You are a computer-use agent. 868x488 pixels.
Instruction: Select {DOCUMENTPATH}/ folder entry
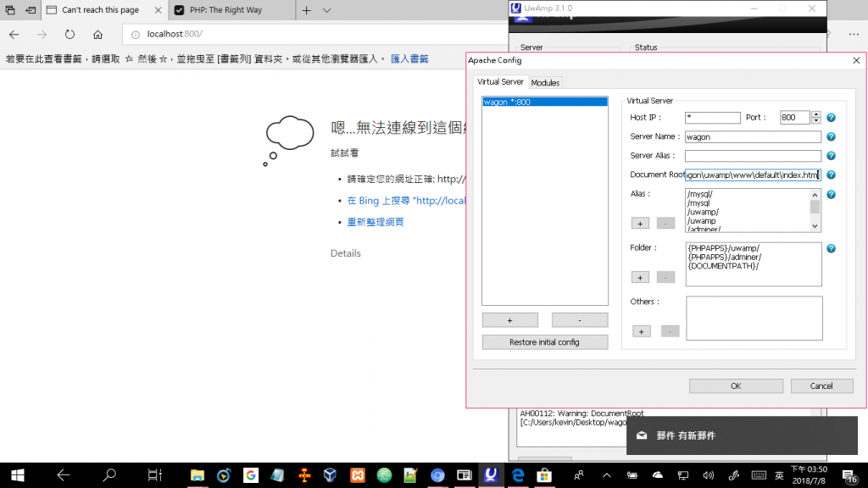pos(723,266)
